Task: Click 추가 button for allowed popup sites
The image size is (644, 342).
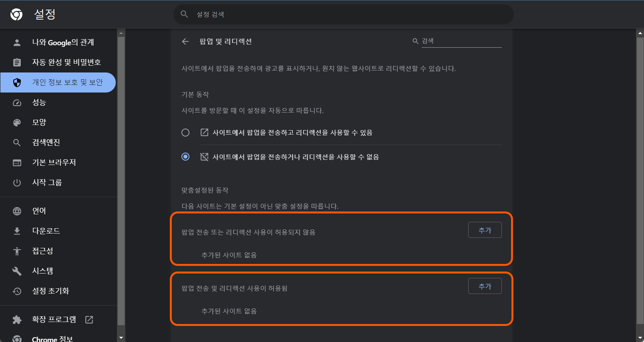Action: pos(485,286)
